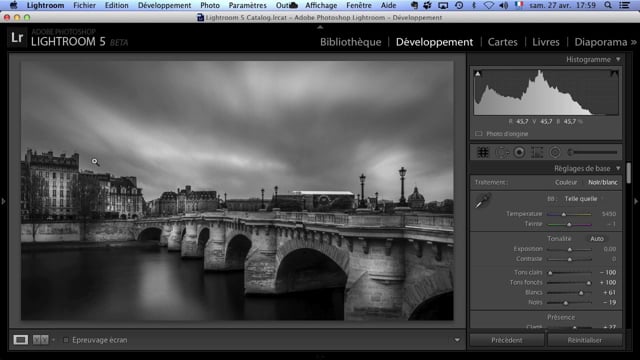Switch to Before/After Y|Y view icon
The width and height of the screenshot is (640, 360).
tap(40, 340)
